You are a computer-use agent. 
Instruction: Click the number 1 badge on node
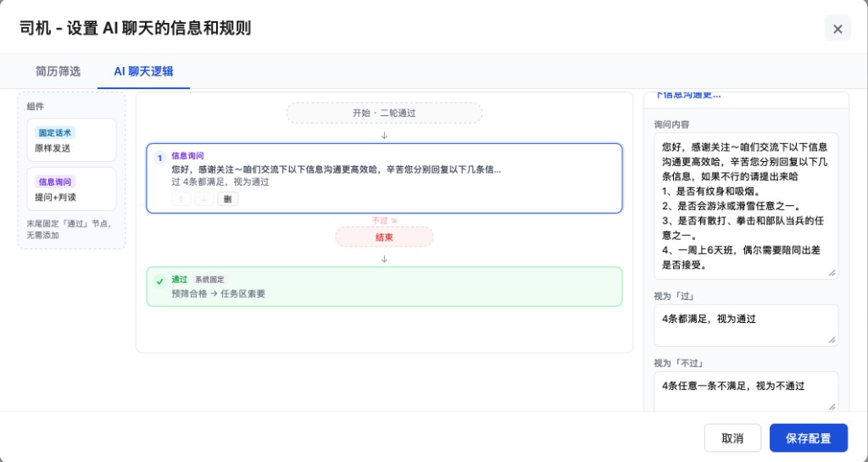[159, 159]
